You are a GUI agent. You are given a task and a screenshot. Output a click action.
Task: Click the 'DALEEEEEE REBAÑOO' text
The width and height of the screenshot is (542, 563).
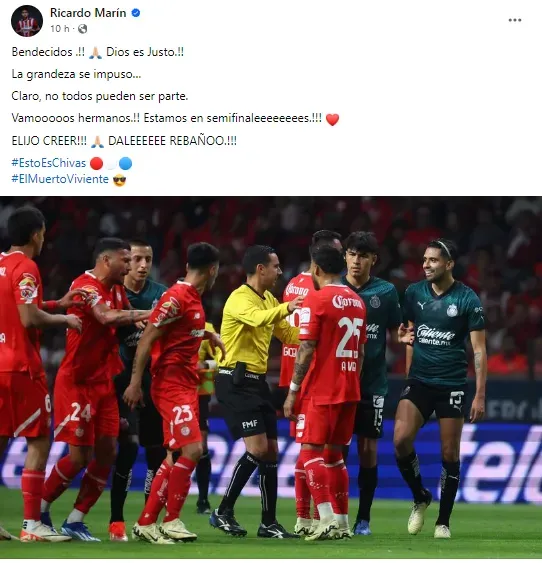point(172,141)
